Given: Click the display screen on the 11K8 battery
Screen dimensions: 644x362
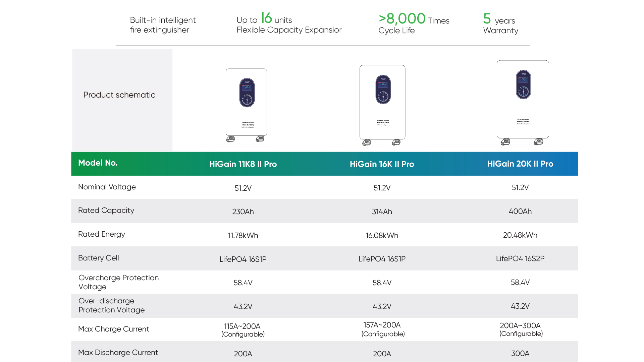Looking at the screenshot, I should point(247,93).
